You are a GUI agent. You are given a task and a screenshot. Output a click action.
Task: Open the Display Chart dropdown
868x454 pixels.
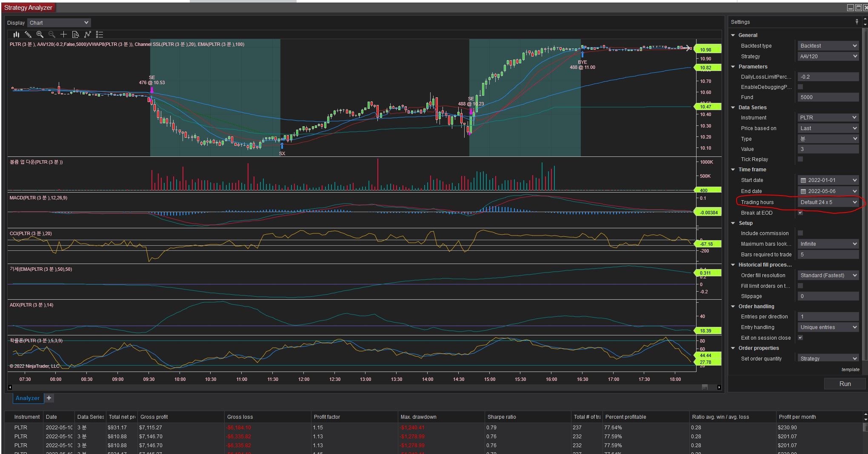[59, 23]
